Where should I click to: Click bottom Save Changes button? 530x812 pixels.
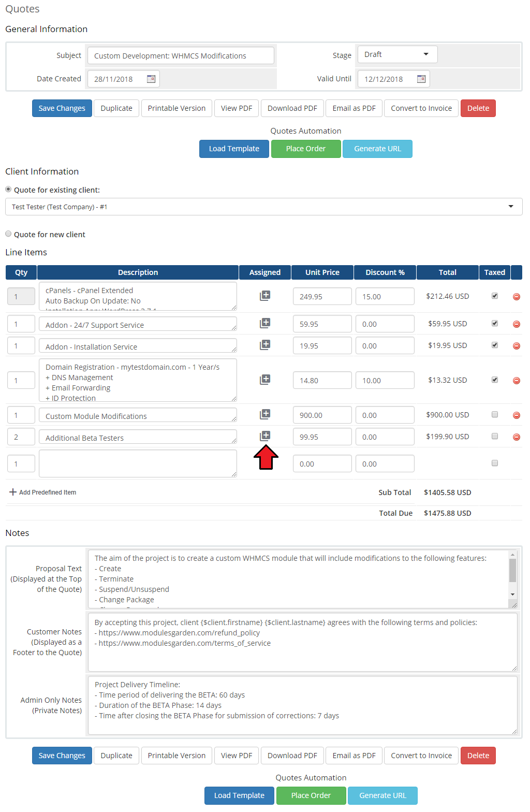(x=62, y=756)
